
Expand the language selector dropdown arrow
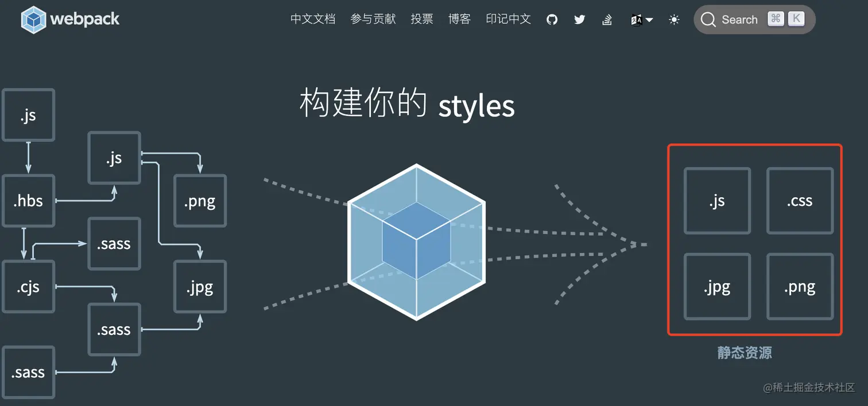pos(649,20)
